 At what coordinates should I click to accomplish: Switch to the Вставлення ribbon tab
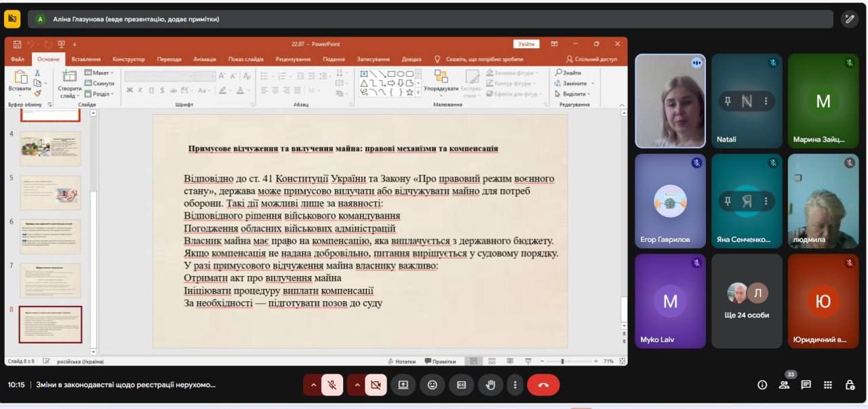(86, 59)
